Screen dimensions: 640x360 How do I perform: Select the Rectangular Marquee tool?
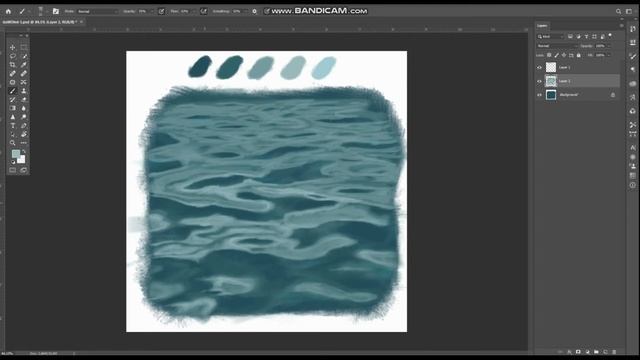[24, 47]
